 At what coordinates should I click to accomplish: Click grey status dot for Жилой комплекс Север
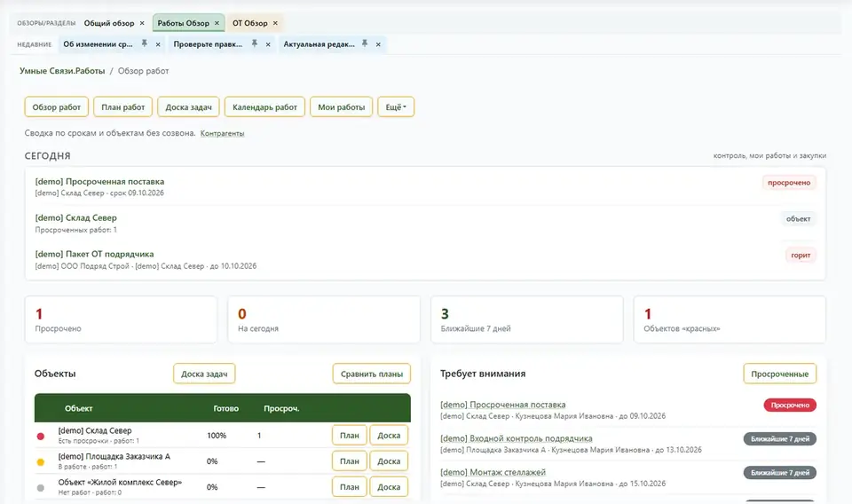point(40,488)
